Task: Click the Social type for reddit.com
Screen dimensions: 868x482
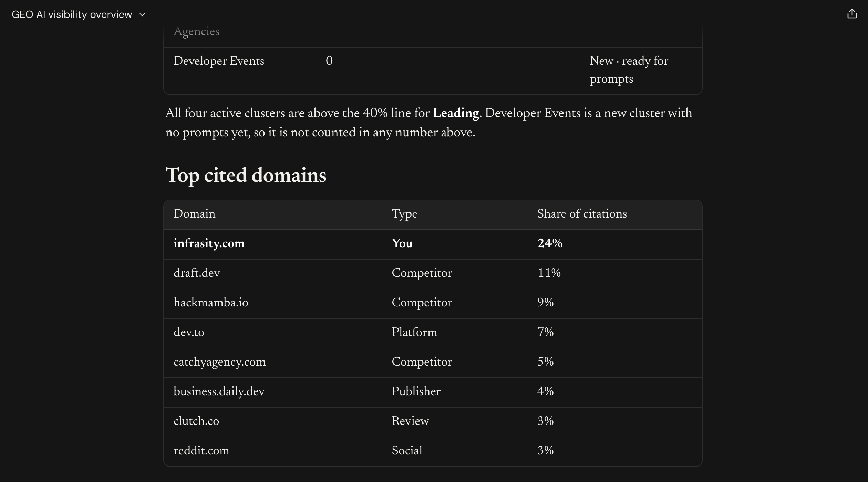Action: pos(407,451)
